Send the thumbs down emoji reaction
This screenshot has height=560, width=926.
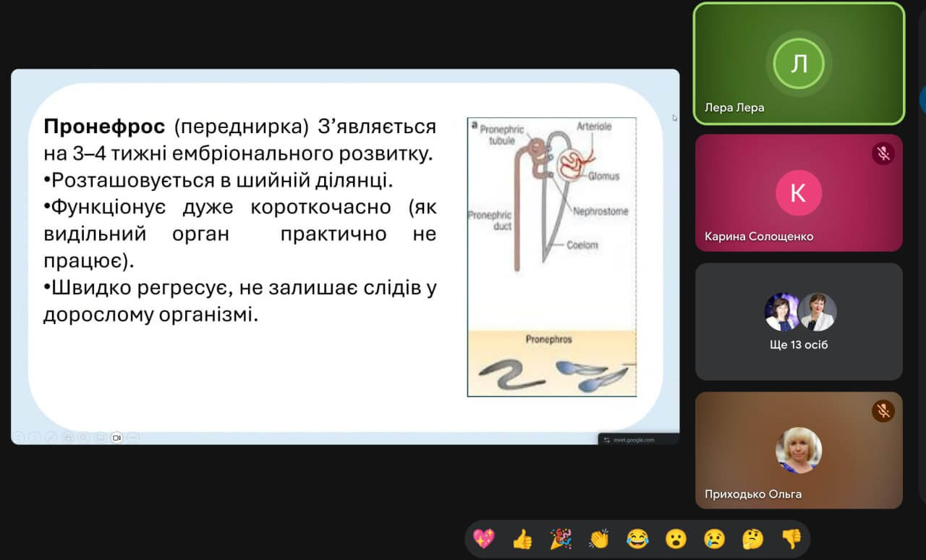coord(791,538)
